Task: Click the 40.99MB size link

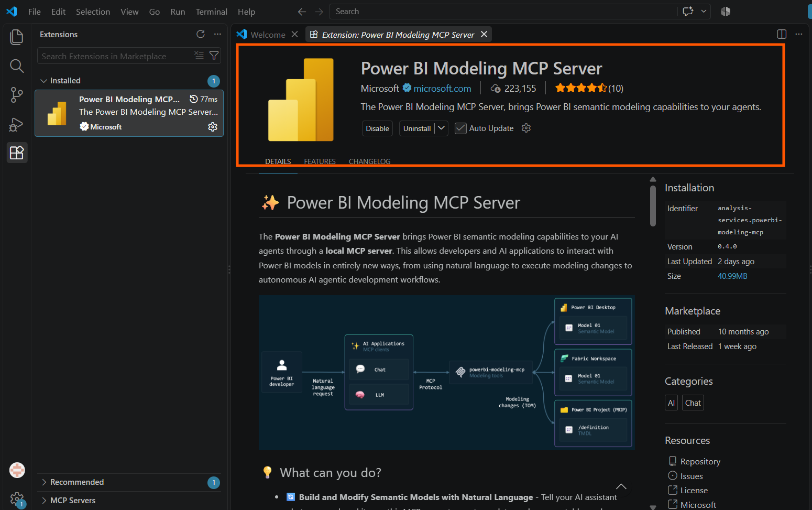Action: coord(732,276)
